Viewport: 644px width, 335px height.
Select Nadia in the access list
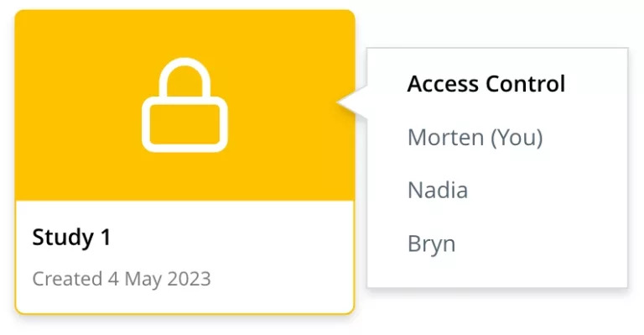click(x=438, y=191)
